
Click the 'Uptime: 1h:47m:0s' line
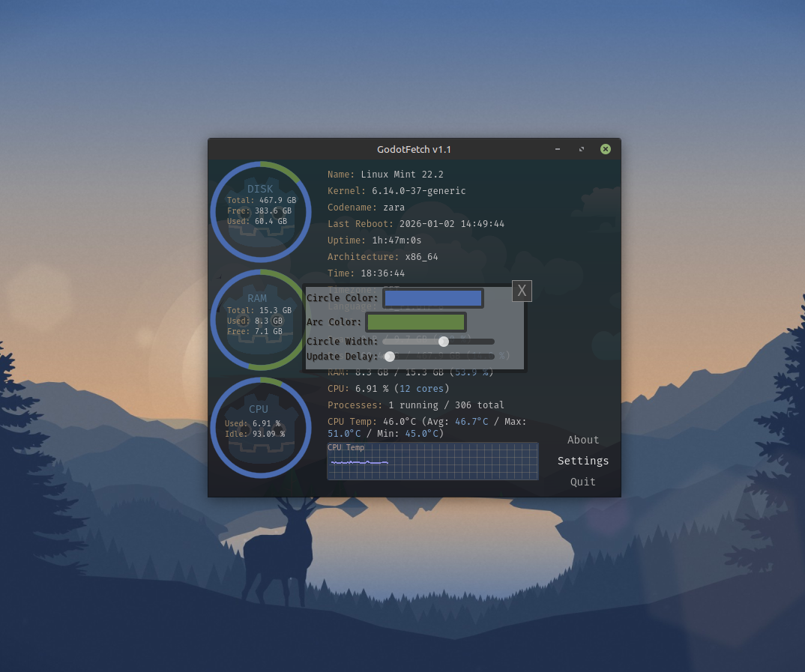tap(374, 240)
